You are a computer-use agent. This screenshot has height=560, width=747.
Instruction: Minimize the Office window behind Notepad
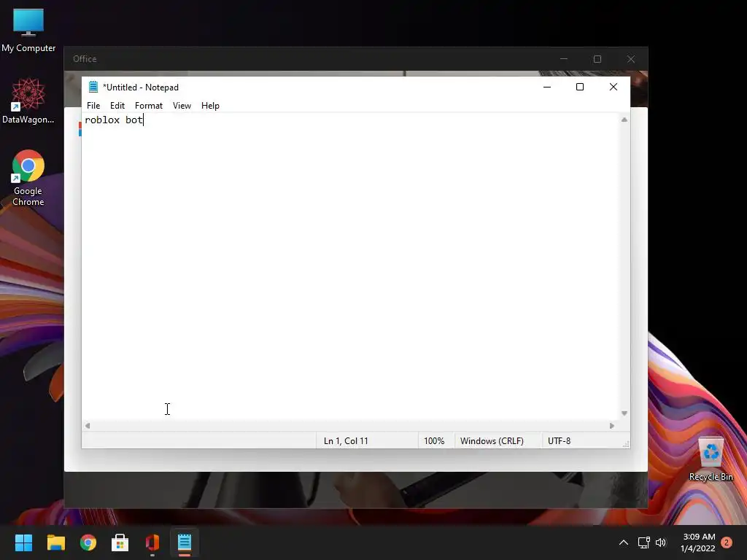tap(564, 59)
